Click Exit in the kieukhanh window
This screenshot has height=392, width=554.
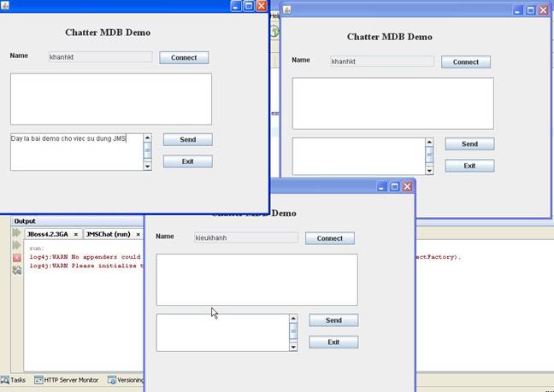pos(333,342)
